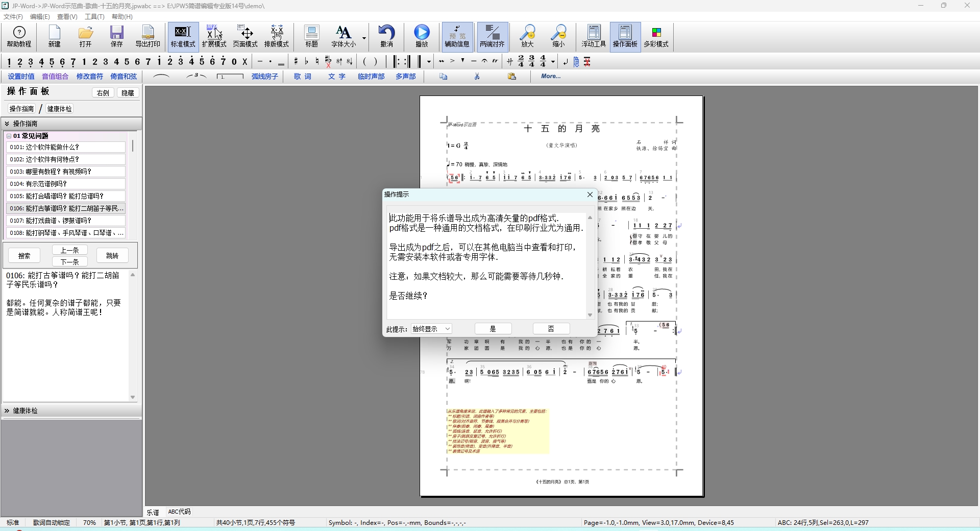980x531 pixels.
Task: Switch to the ABC代码 tab
Action: (179, 512)
